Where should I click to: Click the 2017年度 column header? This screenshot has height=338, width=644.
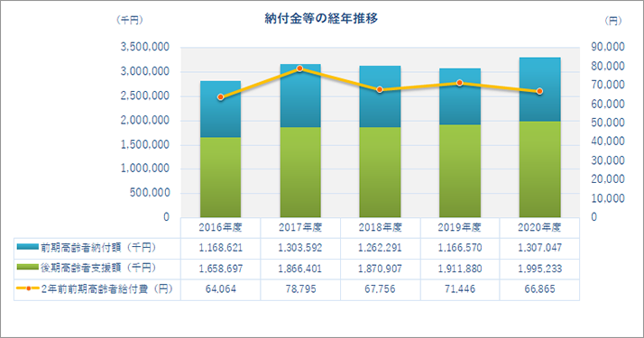pos(300,228)
